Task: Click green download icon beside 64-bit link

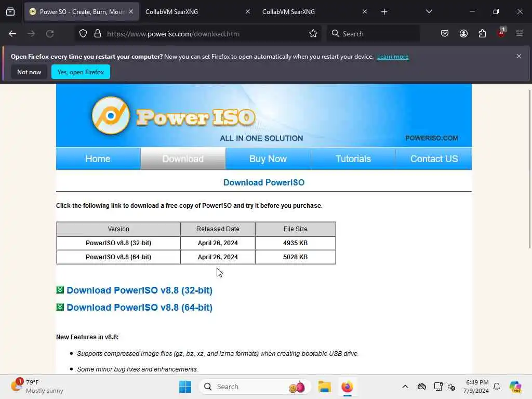Action: (60, 307)
